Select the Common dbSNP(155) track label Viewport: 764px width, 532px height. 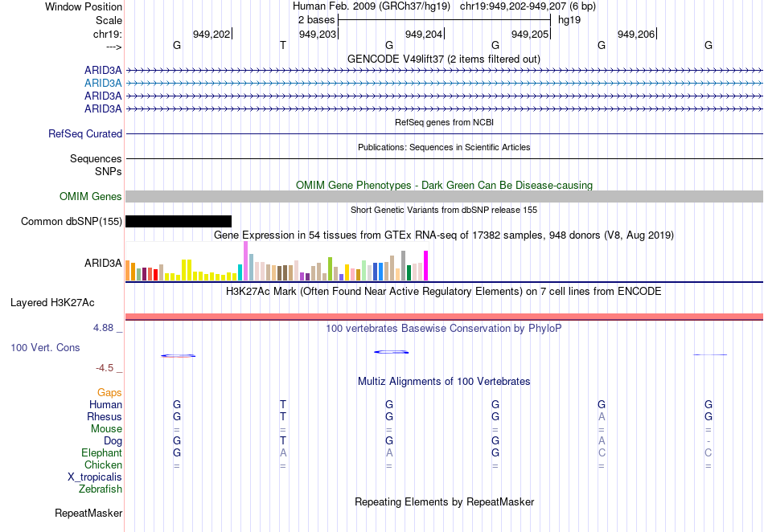point(71,222)
